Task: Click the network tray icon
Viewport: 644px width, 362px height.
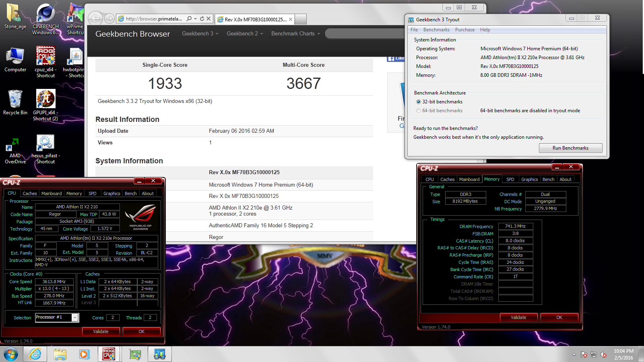Action: pos(594,354)
